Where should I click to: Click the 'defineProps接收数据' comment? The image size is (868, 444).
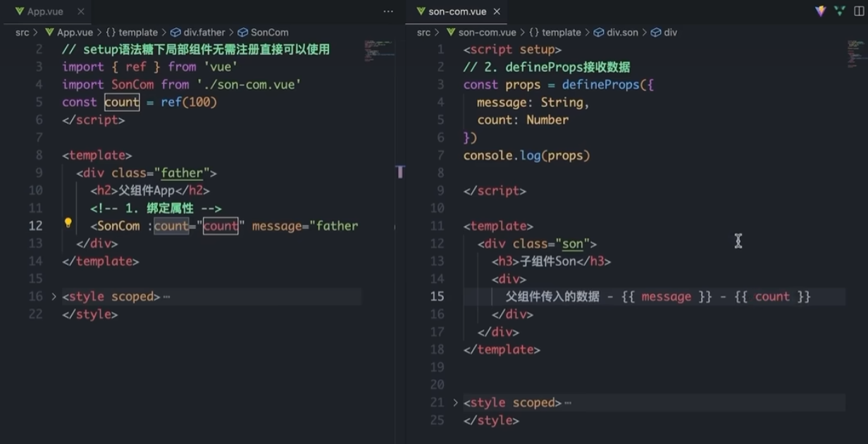tap(547, 67)
